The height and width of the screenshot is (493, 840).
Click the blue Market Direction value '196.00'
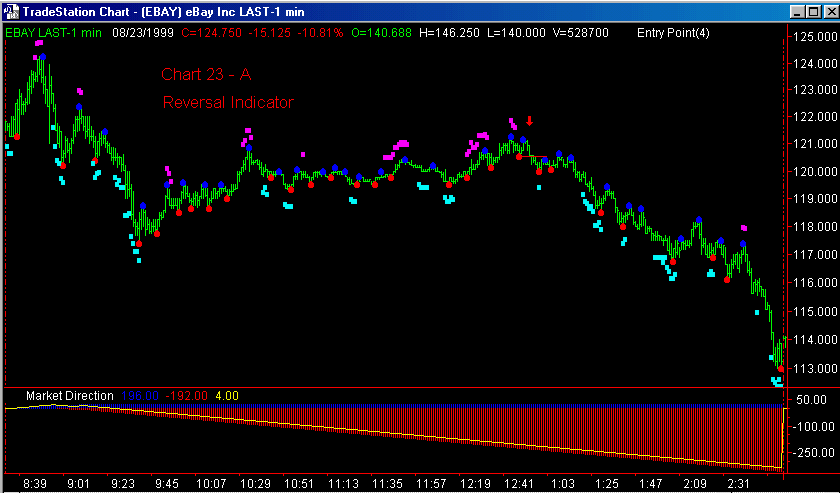140,395
